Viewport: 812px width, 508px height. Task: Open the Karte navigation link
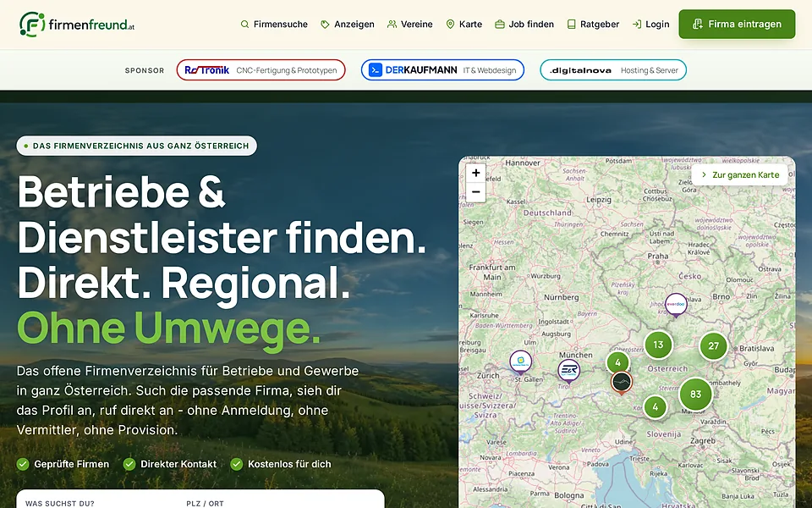(x=464, y=25)
